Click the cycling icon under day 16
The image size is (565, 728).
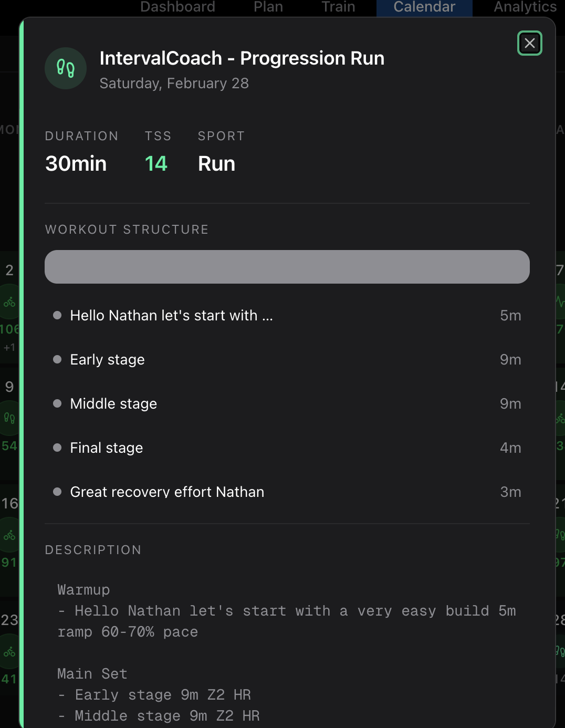point(9,536)
